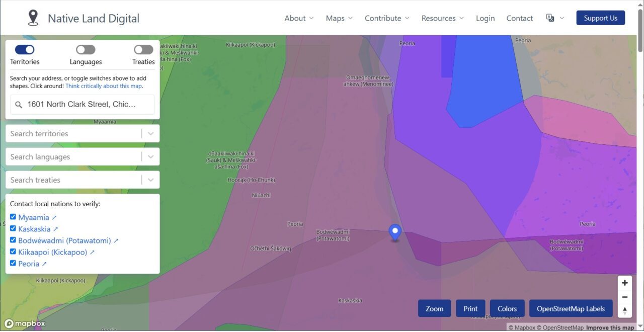Click the Native Land Digital logo icon
644x332 pixels.
click(33, 17)
